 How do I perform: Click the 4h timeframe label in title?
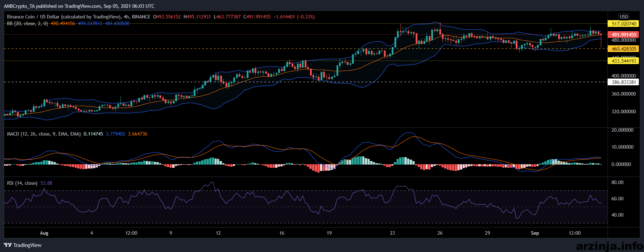coord(126,17)
